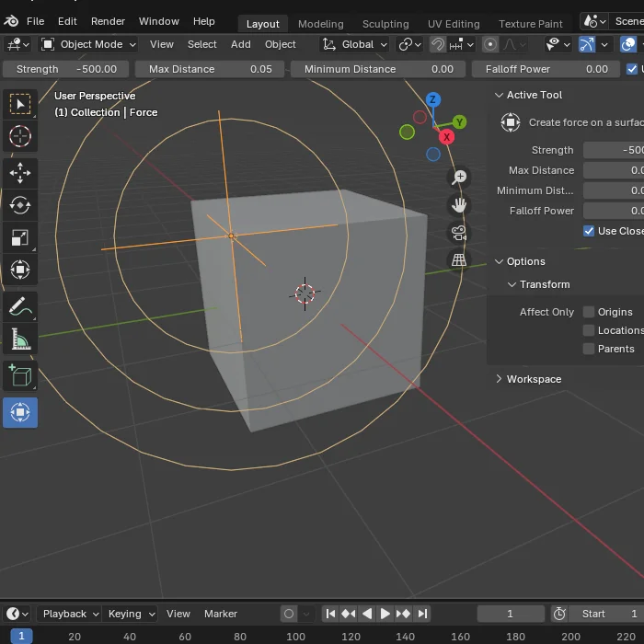Screen dimensions: 644x644
Task: Select the Cursor tool in the toolbar
Action: pos(19,137)
